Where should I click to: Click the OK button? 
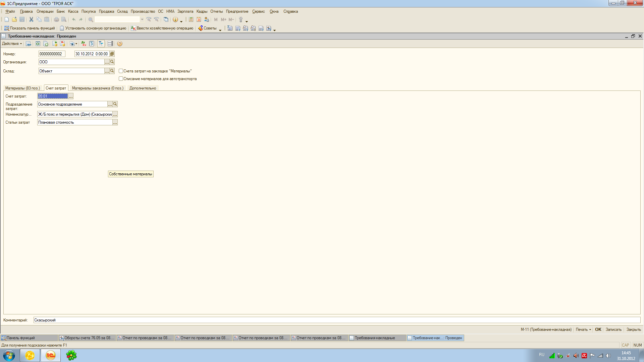598,329
